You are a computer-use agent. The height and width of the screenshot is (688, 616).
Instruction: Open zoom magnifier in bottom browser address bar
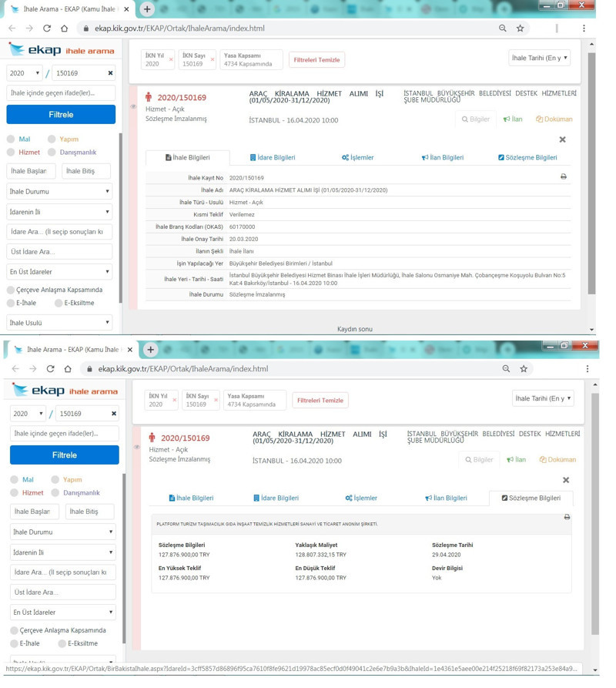(x=506, y=368)
